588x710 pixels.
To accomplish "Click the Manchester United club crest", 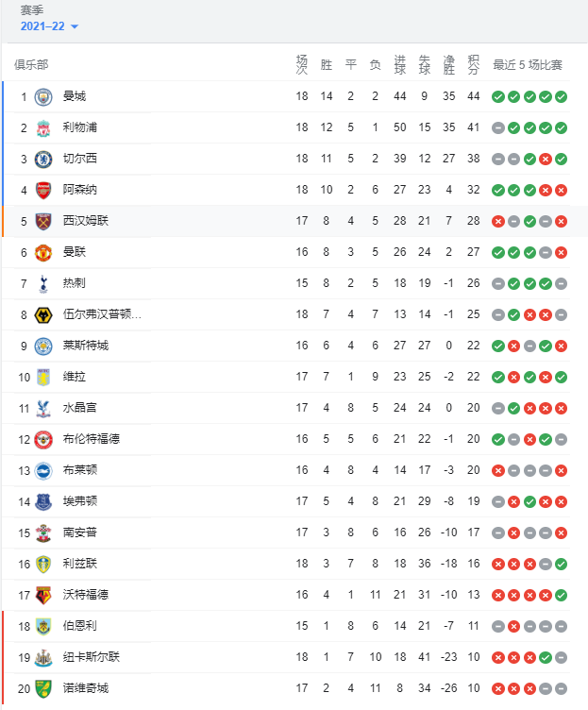I will coord(43,253).
